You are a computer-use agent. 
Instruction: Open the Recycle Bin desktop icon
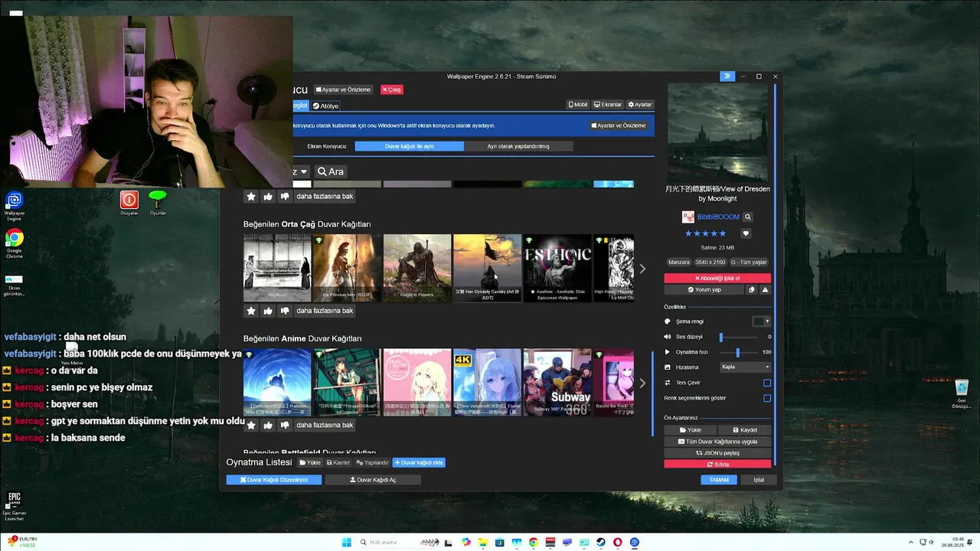point(961,394)
